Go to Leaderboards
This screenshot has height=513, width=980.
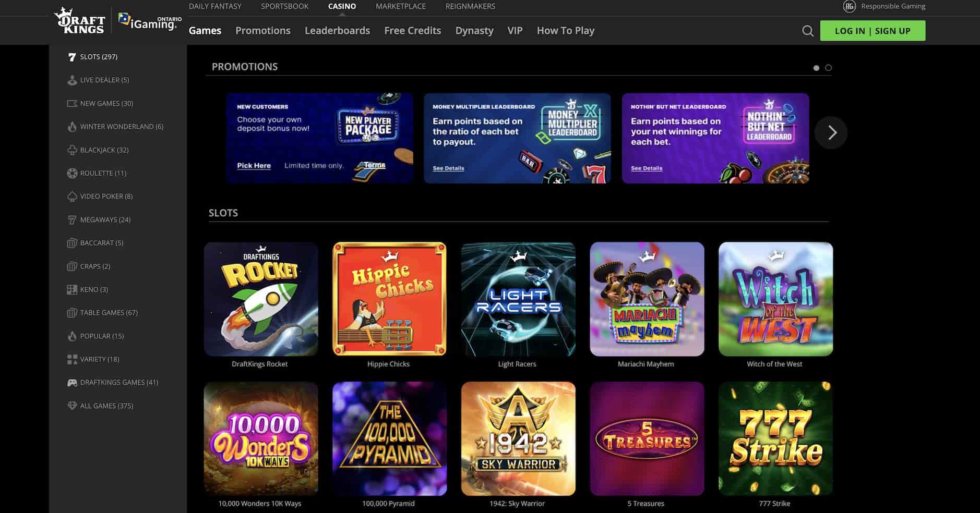click(x=338, y=31)
